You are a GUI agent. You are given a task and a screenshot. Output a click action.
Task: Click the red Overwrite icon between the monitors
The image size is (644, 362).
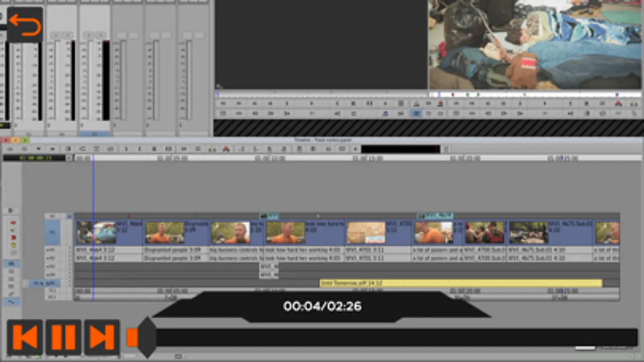[x=440, y=104]
